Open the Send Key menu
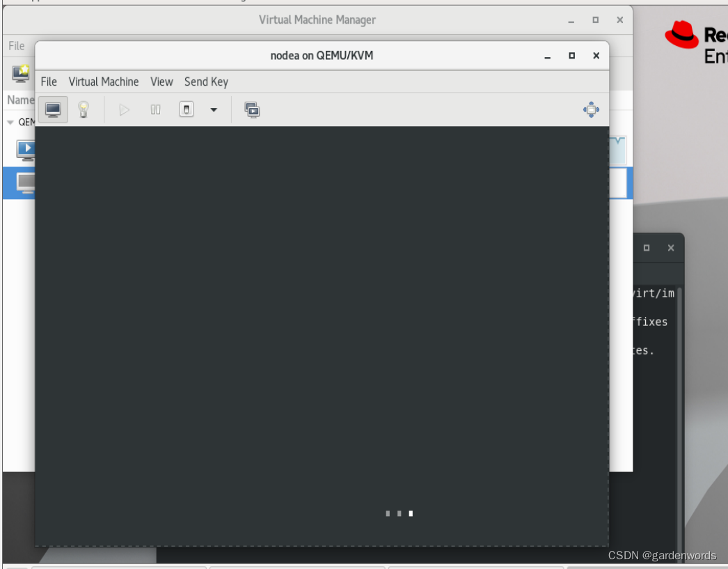Image resolution: width=728 pixels, height=569 pixels. [x=206, y=81]
